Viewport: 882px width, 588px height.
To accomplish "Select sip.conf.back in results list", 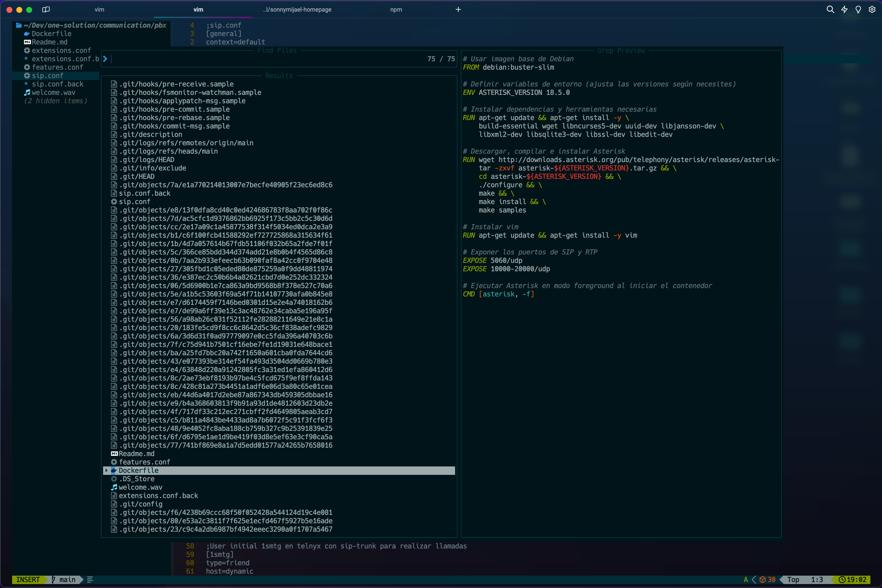I will (x=144, y=193).
